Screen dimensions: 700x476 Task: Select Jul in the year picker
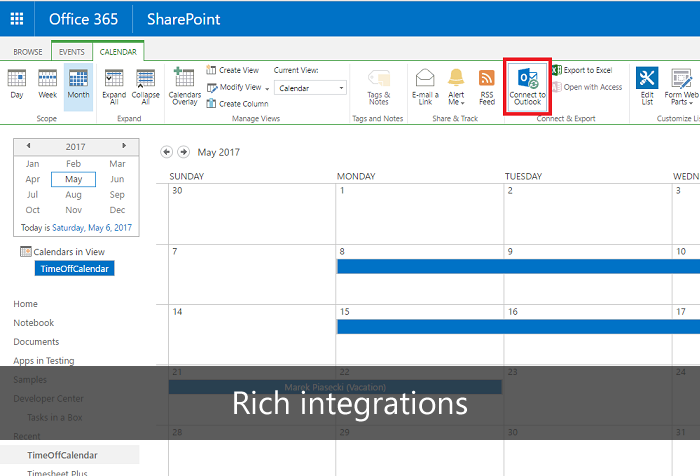32,195
